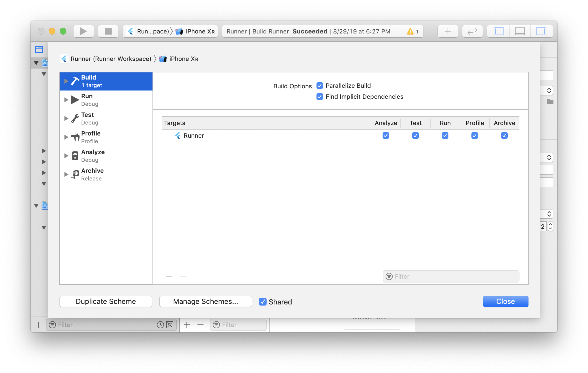
Task: Select the Analyze action in the scheme list
Action: [x=75, y=156]
